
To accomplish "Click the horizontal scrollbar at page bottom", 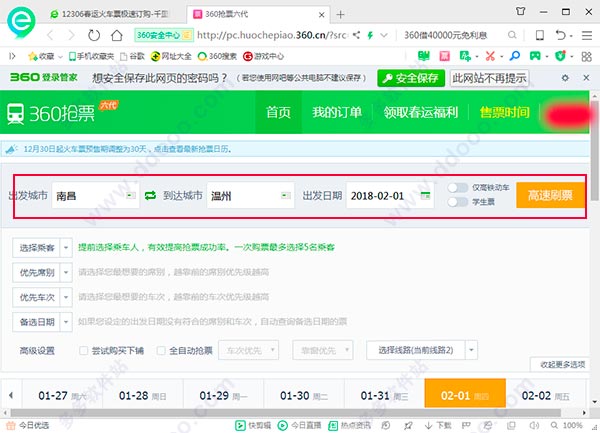I will [x=285, y=413].
